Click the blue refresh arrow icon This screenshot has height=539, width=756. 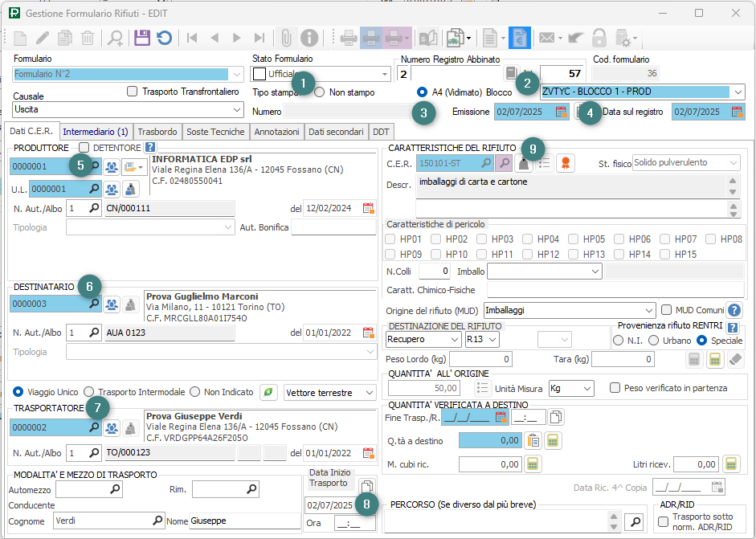point(164,38)
